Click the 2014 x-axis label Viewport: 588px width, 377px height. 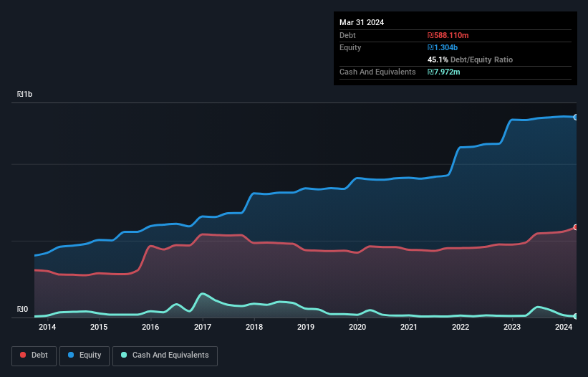point(47,327)
